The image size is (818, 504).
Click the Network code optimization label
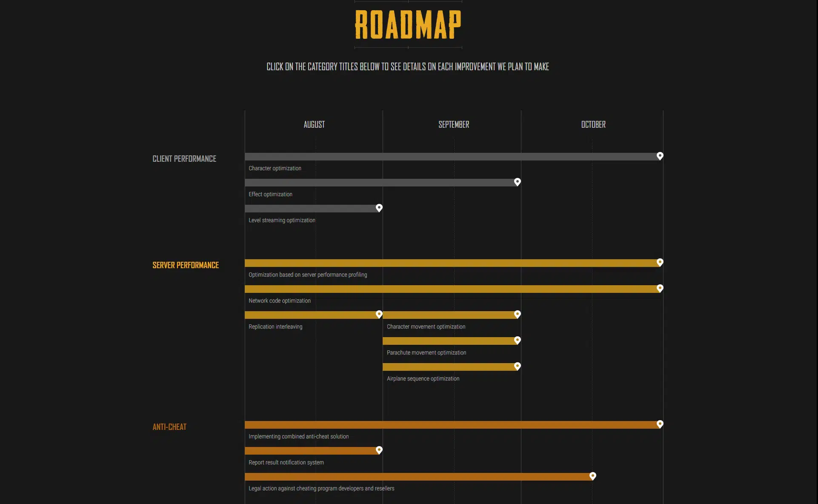[280, 301]
